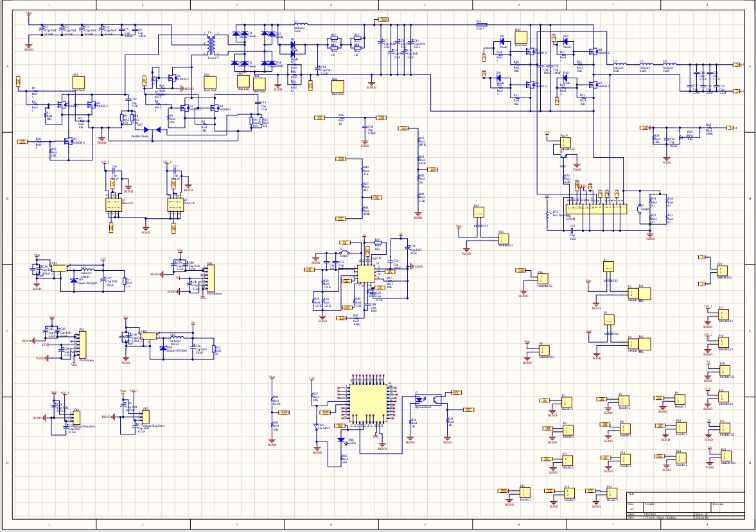Select the T1 center-tapped transformer symbol
Image resolution: width=756 pixels, height=532 pixels.
click(211, 45)
